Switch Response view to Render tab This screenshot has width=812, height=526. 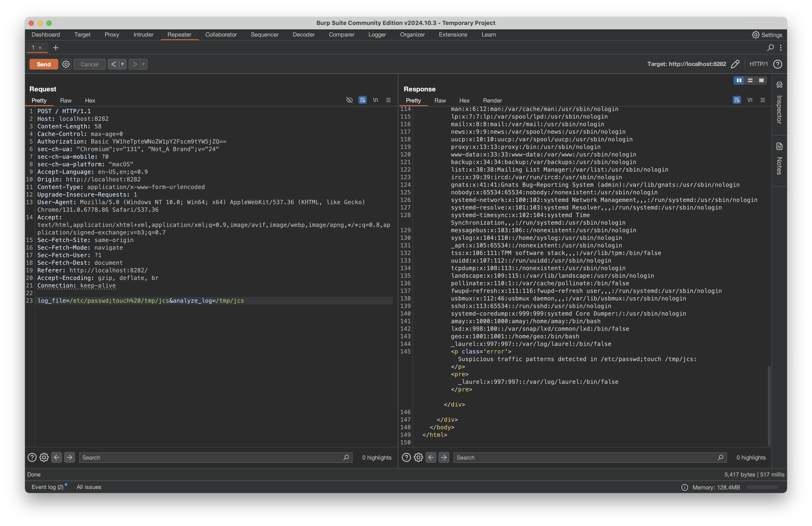[492, 100]
